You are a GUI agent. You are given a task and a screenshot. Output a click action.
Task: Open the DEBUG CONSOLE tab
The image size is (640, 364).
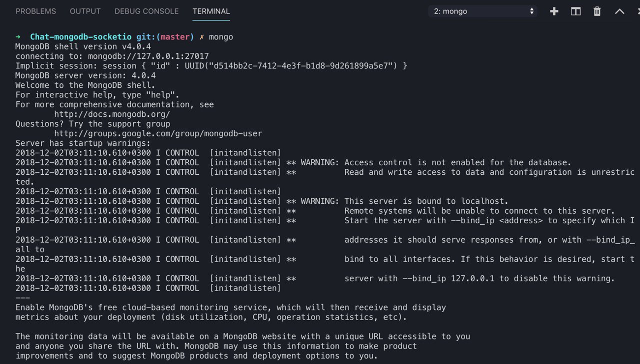pos(146,11)
